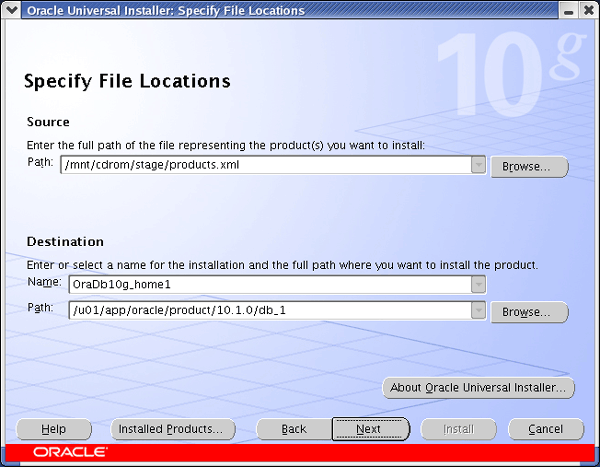Close the installer window with X button

[588, 10]
